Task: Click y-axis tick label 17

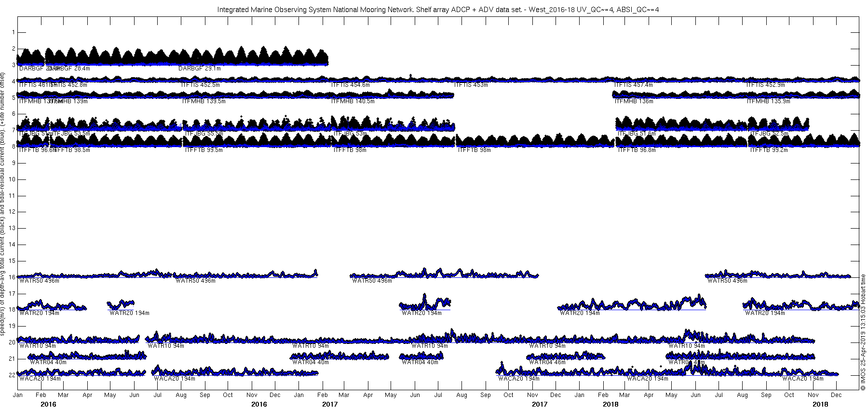Action: 12,293
